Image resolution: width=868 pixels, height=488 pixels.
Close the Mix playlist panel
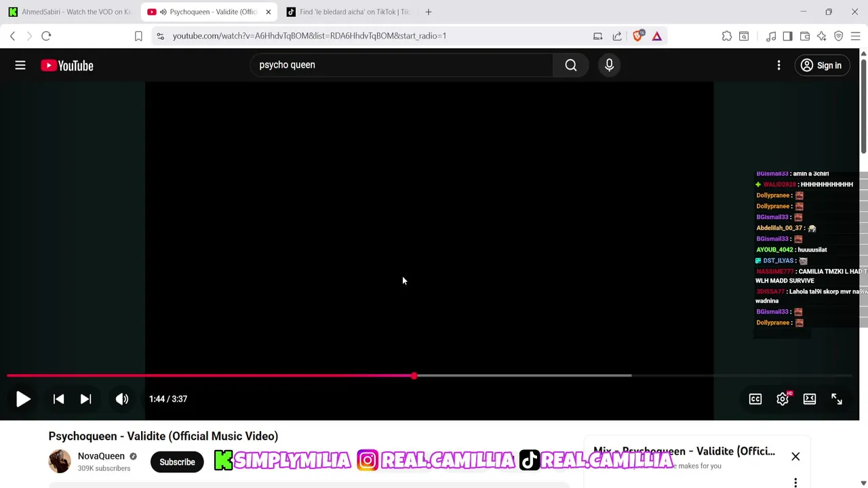click(x=795, y=457)
